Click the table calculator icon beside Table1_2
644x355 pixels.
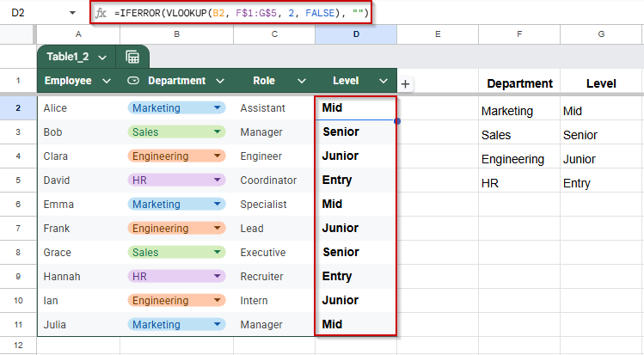tap(132, 57)
